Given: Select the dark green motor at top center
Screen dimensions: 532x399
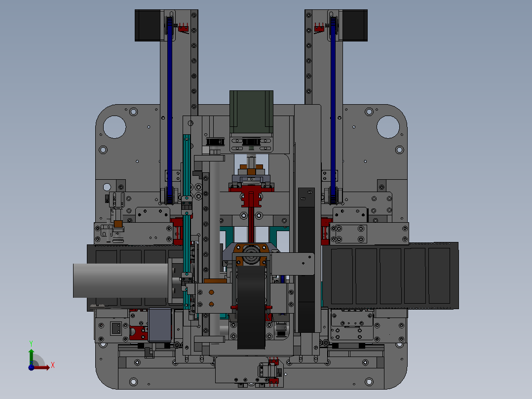Looking at the screenshot, I should 251,112.
